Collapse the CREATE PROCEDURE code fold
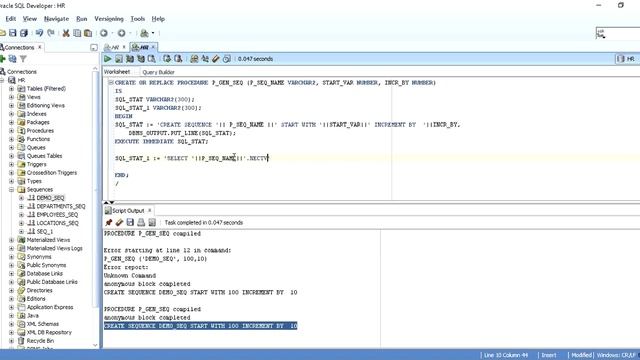Screen dimensions: 640x360 (111, 82)
